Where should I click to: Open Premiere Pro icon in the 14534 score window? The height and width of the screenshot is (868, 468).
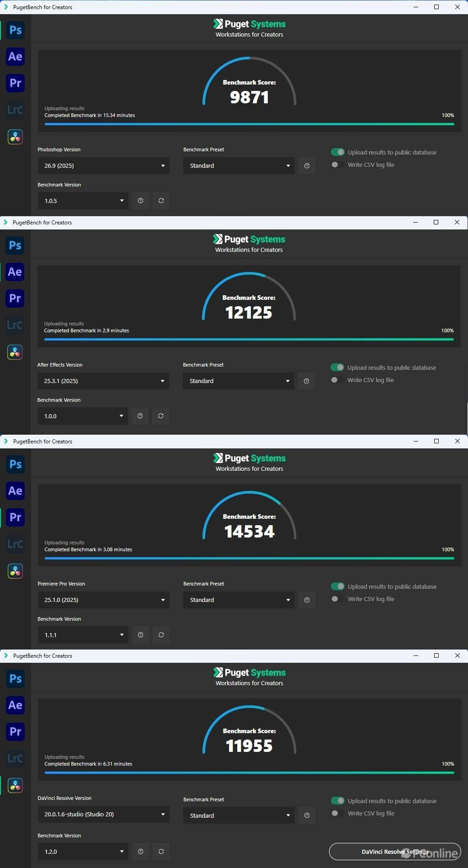[15, 517]
